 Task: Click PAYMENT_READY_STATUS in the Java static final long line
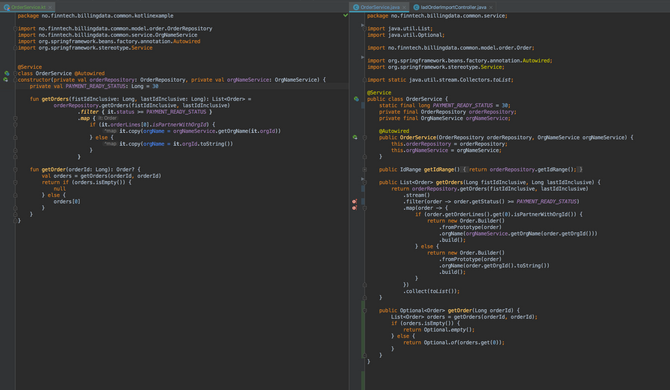click(x=463, y=106)
